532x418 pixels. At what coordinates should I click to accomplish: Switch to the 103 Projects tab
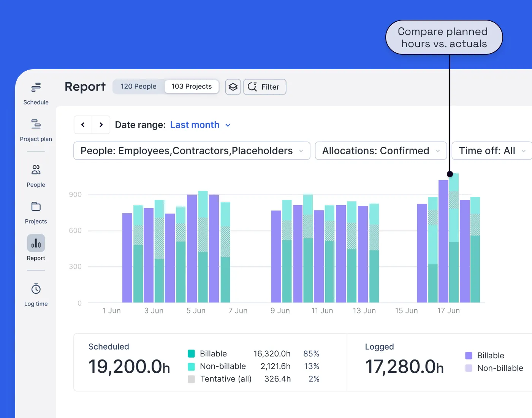192,86
